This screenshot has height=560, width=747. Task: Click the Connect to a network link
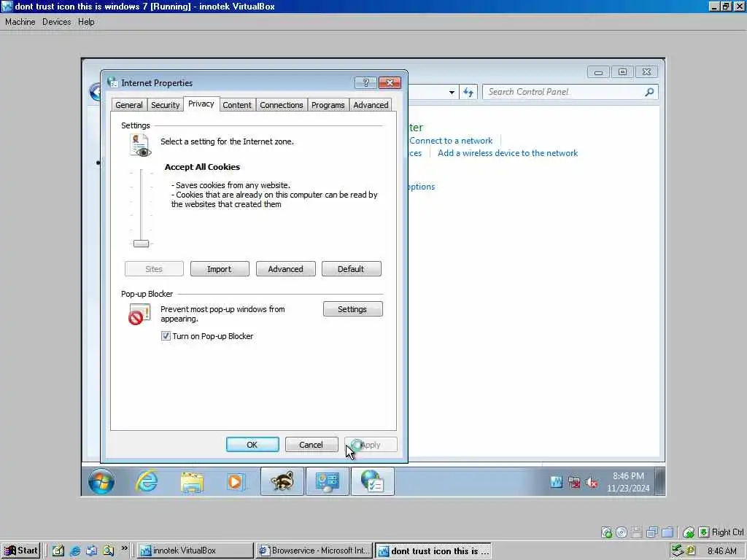(451, 141)
